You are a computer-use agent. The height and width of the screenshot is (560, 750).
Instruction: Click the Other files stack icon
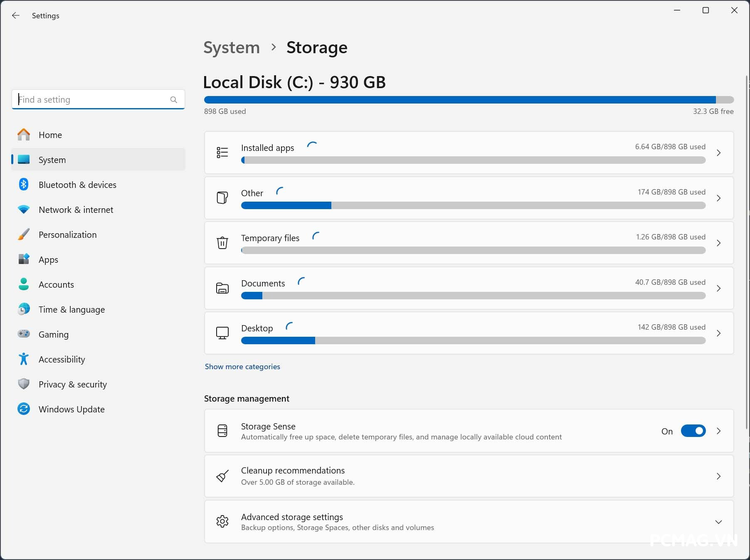pos(223,198)
